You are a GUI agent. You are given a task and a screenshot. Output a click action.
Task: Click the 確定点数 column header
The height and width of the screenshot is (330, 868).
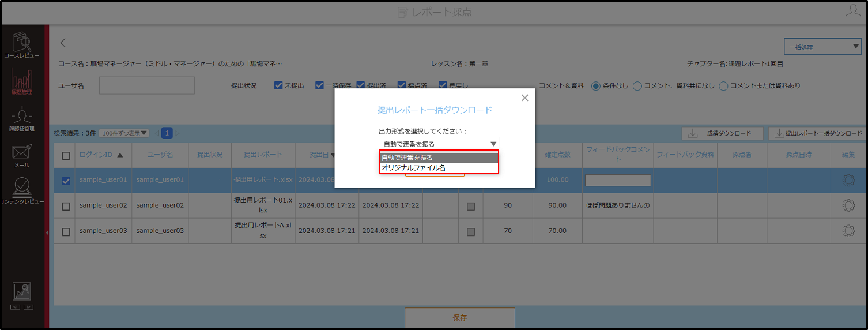(557, 155)
